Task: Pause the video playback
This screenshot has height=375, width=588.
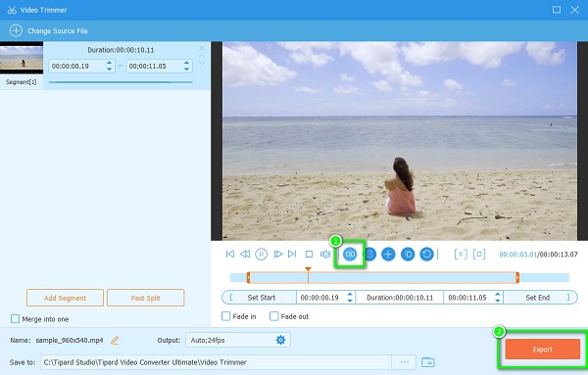Action: point(261,255)
